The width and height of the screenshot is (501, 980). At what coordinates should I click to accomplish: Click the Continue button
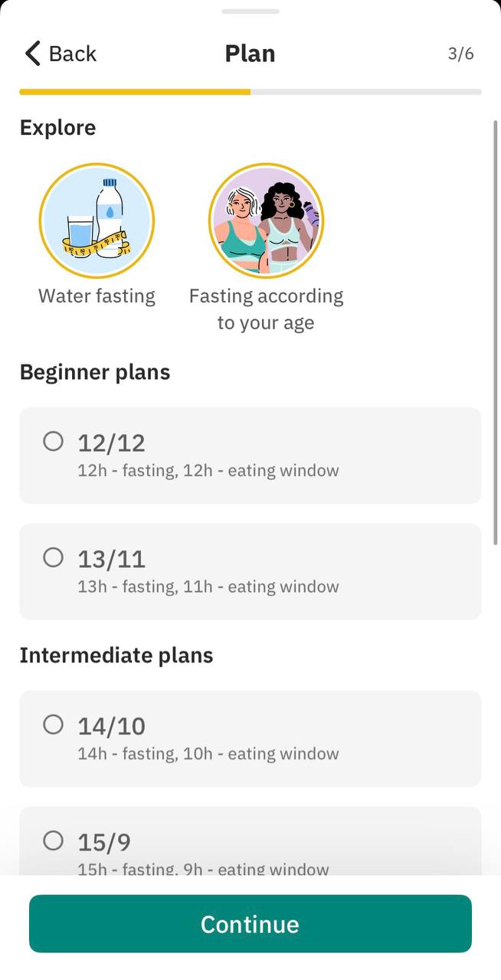click(x=250, y=924)
